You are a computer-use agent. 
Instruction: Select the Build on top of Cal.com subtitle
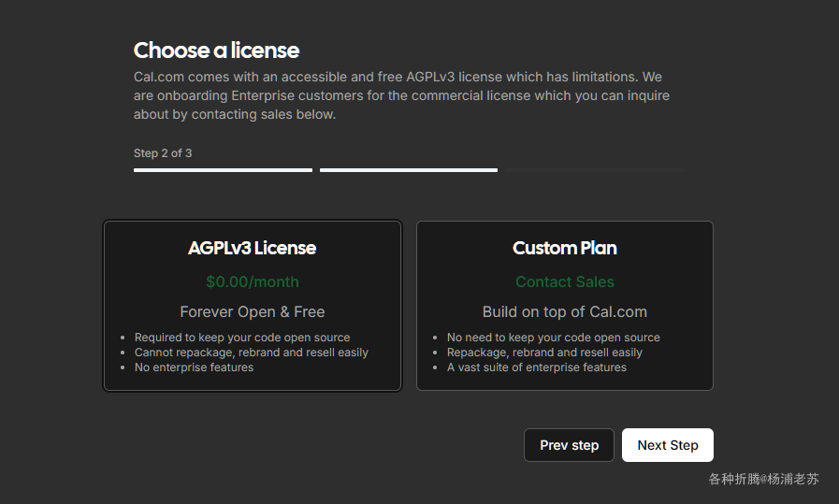click(x=565, y=311)
